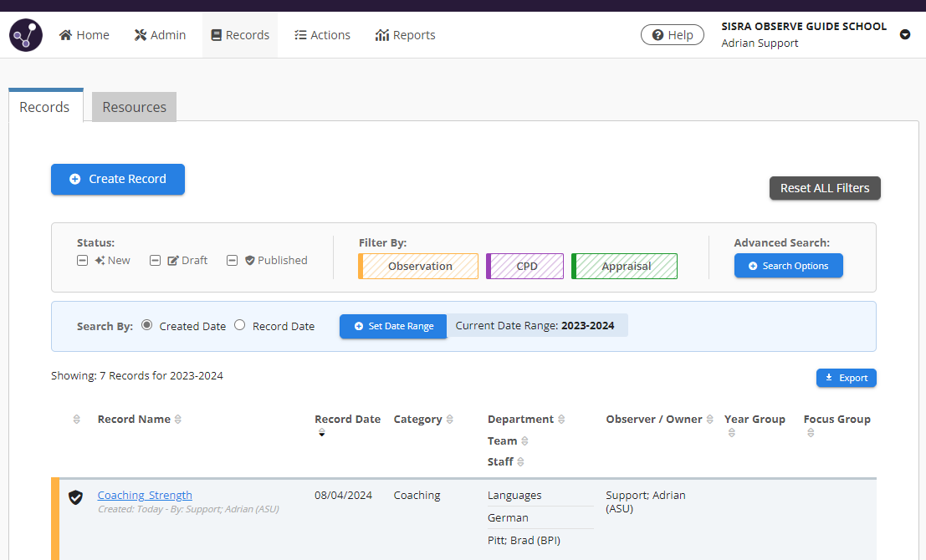Sort by Observer / Owner column arrows
Image resolution: width=926 pixels, height=560 pixels.
pos(710,420)
